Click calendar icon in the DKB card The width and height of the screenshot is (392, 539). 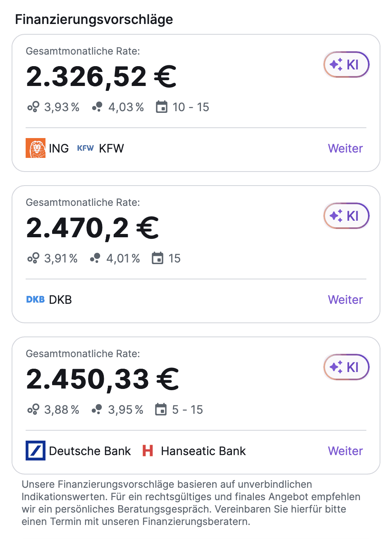pos(158,258)
